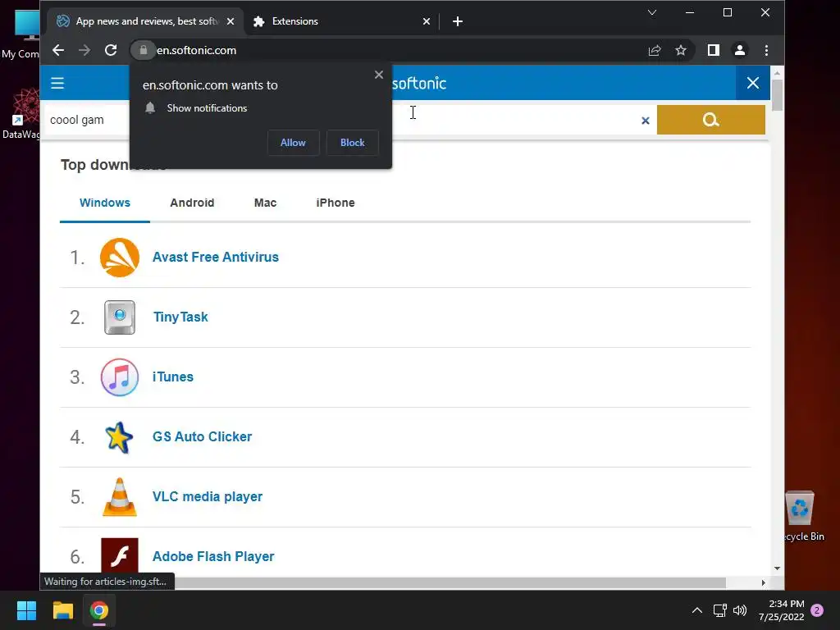Open the Windows Start menu

coord(26,610)
